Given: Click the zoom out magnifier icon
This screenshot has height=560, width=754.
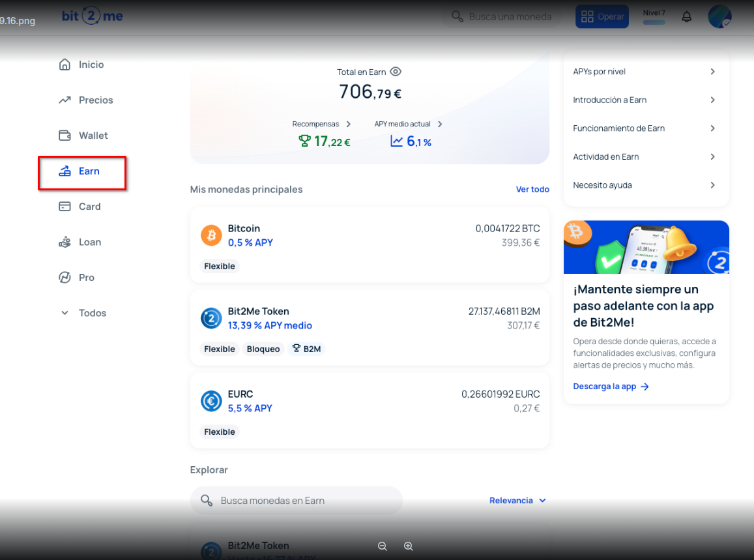Looking at the screenshot, I should (383, 546).
